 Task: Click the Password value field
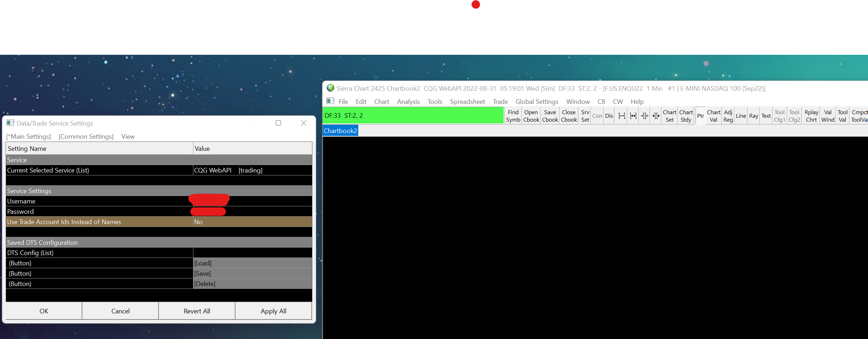[x=253, y=211]
